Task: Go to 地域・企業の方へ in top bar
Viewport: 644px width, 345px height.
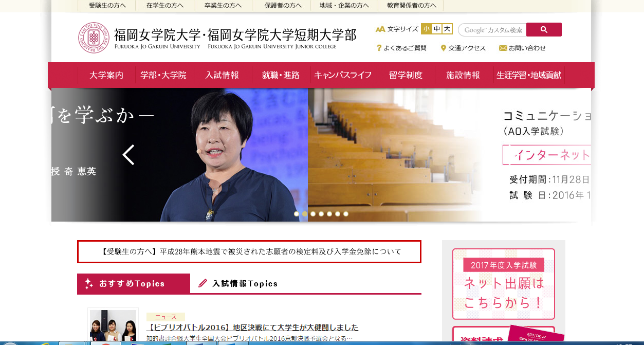Action: 344,6
